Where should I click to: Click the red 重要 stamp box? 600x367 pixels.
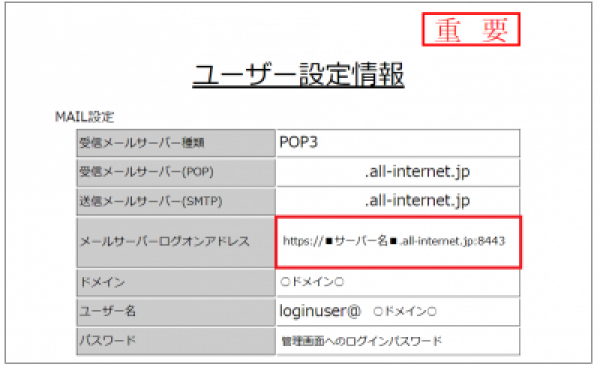coord(471,29)
